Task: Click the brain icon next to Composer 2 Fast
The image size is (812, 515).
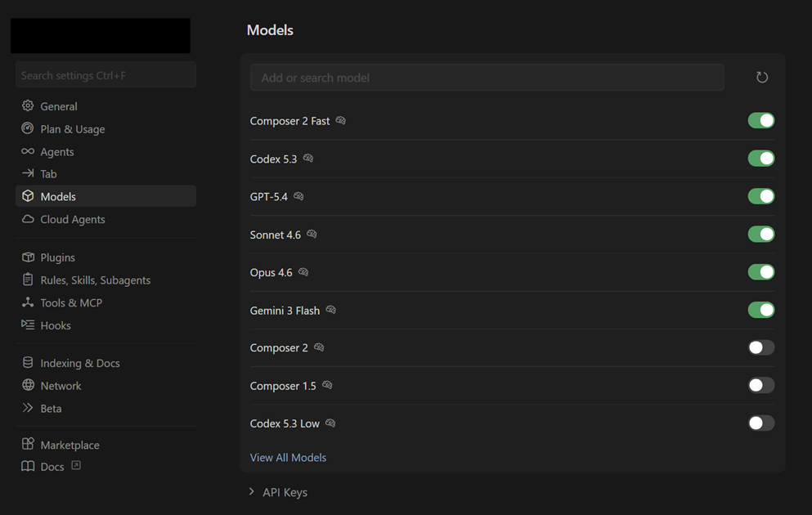Action: coord(341,121)
